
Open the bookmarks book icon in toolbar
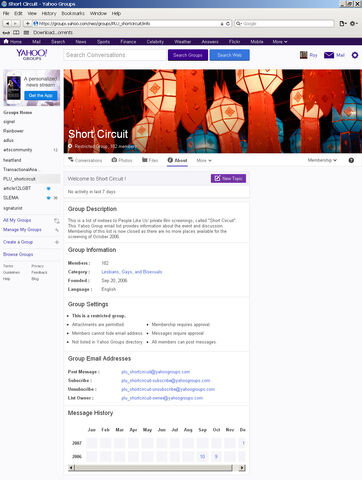point(16,32)
